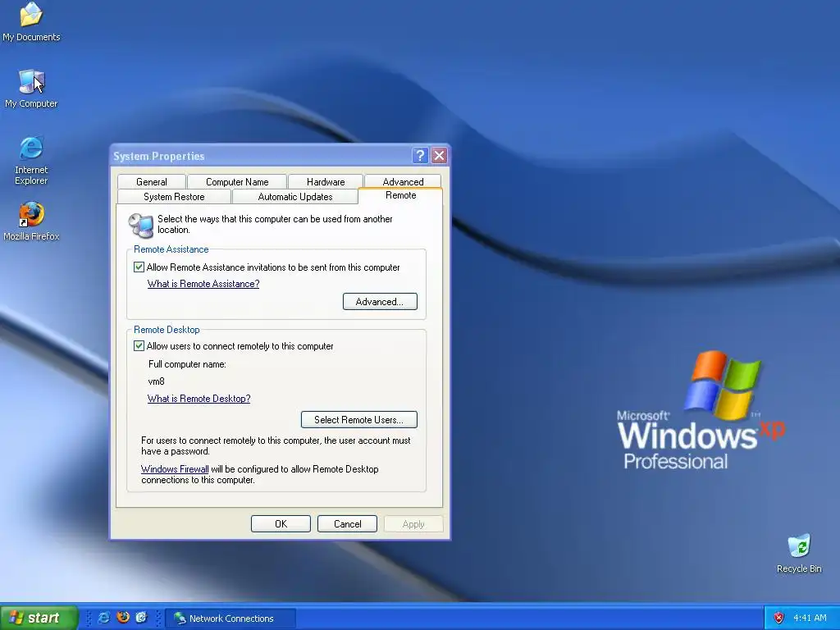Viewport: 840px width, 630px height.
Task: Switch to the General tab
Action: click(152, 181)
